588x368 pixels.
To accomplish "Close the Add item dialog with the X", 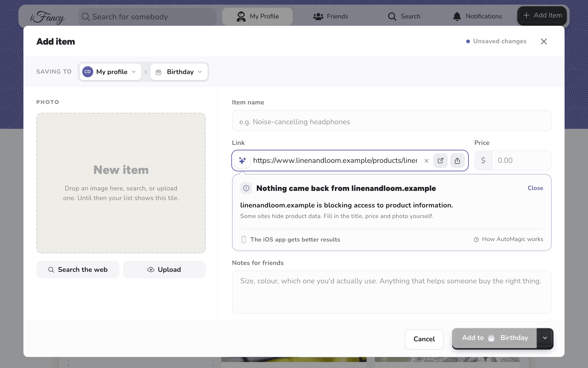I will pyautogui.click(x=544, y=41).
